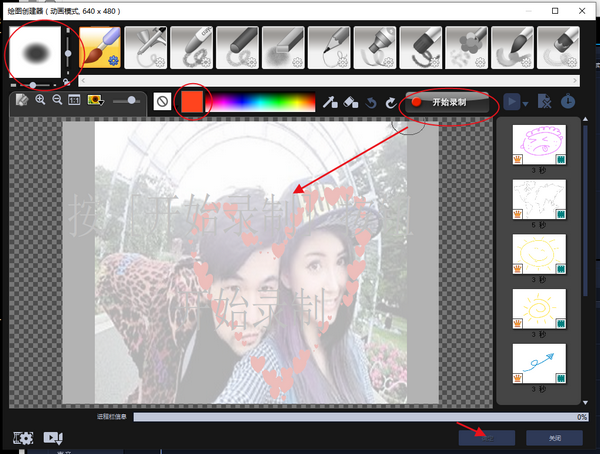
Task: Pick the marker pen tool
Action: pyautogui.click(x=375, y=47)
